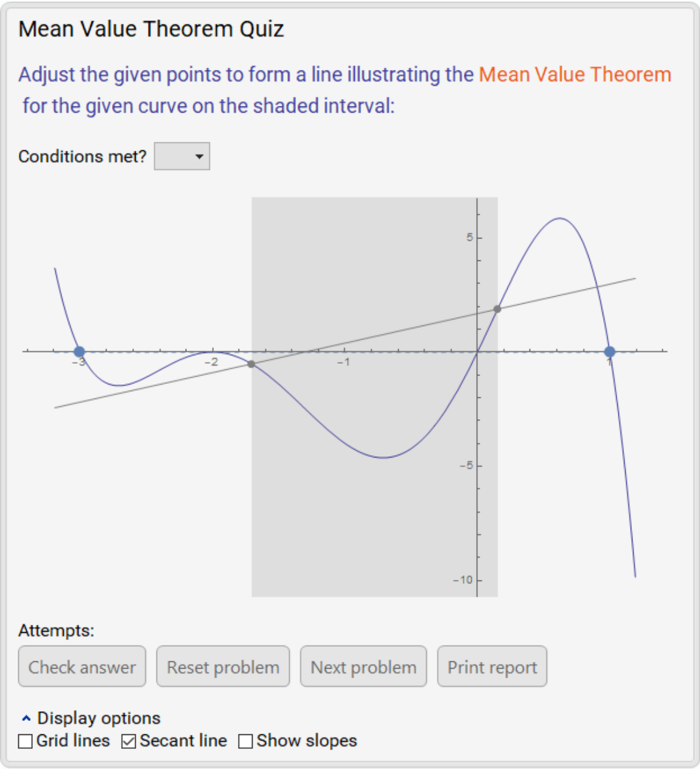Click curve's lowest dip inside the shaded interval

point(383,458)
